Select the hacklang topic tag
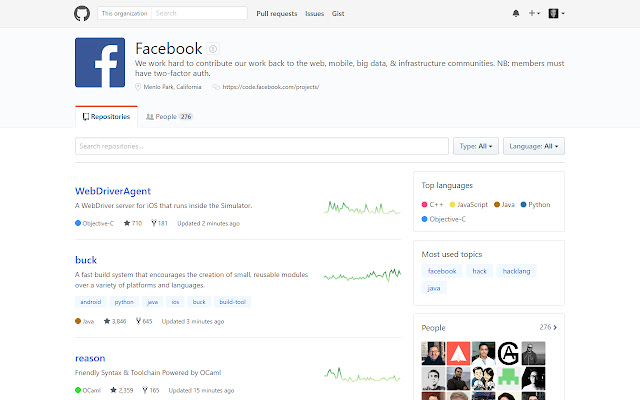 (516, 271)
